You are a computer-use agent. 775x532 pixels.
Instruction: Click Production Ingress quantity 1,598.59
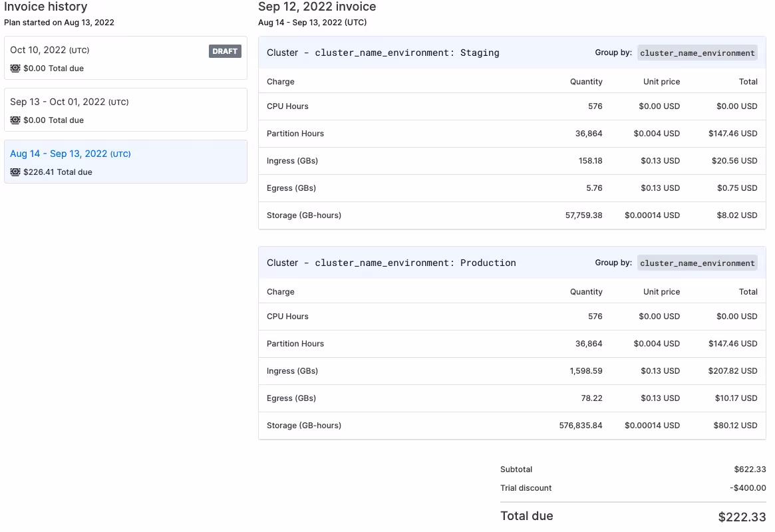(585, 371)
